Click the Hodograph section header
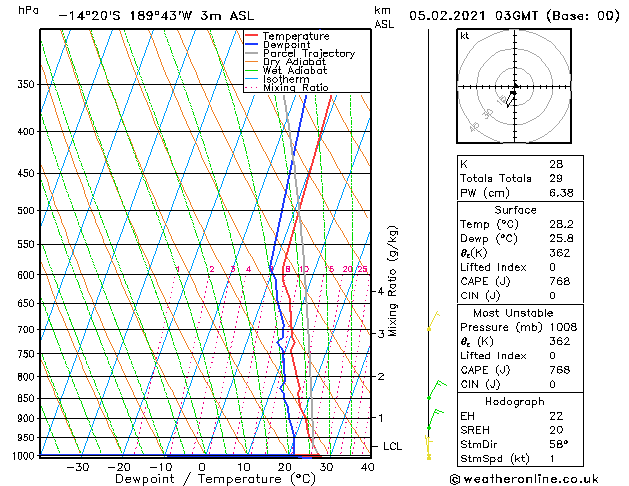This screenshot has height=486, width=629. [x=514, y=401]
